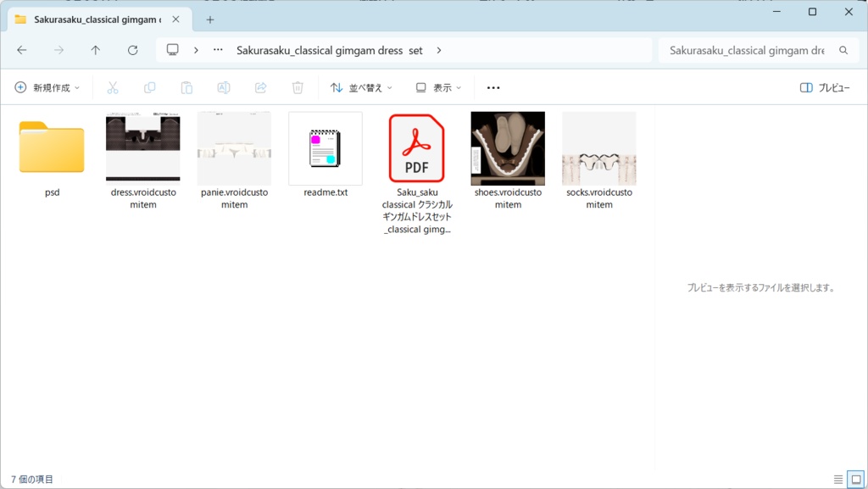Click the readme.txt file name
Screen dimensions: 868x489
pos(325,192)
